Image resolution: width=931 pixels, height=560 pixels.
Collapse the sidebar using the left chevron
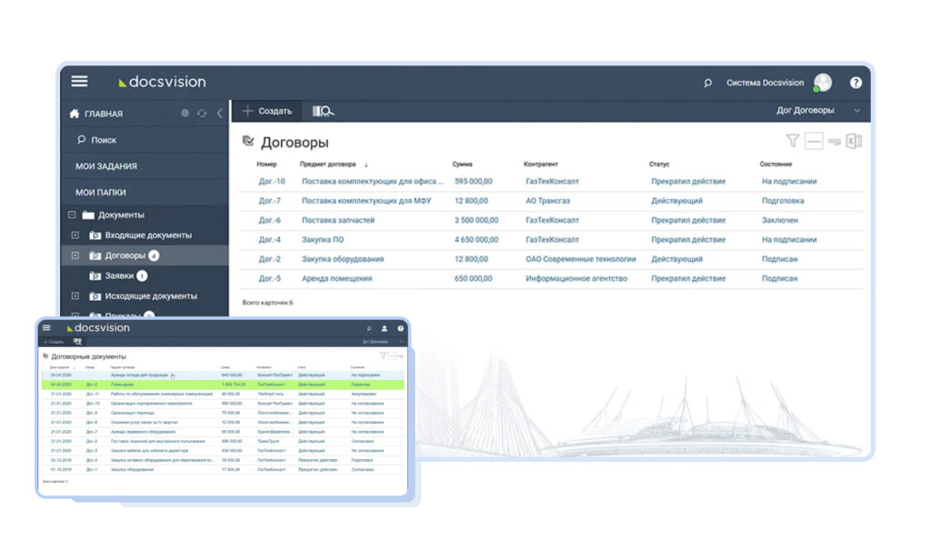(222, 113)
